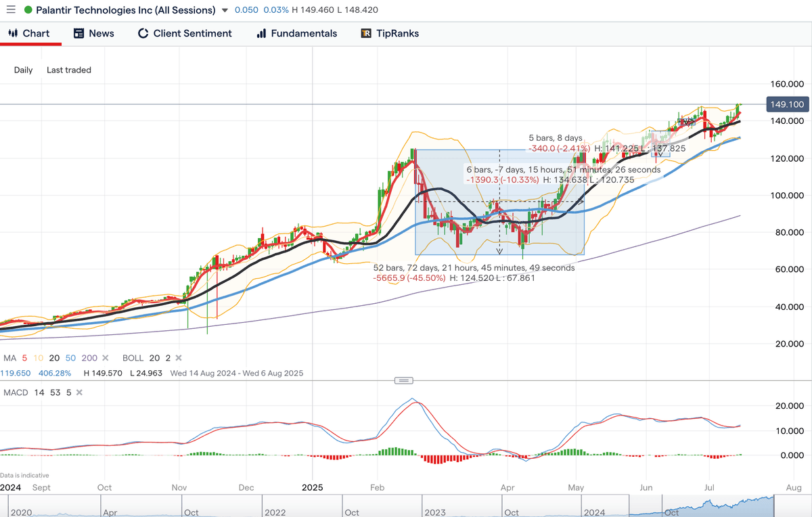Switch to the Chart tab
The width and height of the screenshot is (812, 517).
30,33
